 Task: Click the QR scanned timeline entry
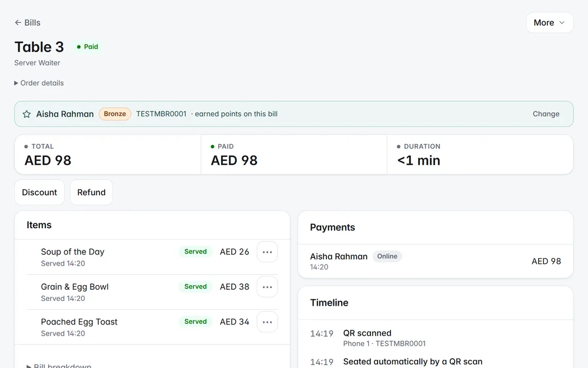tap(367, 333)
